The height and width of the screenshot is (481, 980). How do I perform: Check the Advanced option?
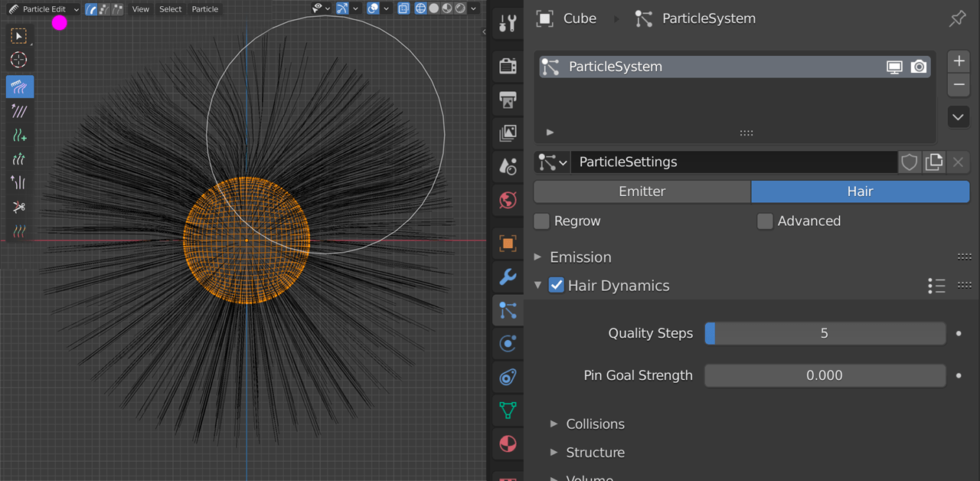pos(765,221)
